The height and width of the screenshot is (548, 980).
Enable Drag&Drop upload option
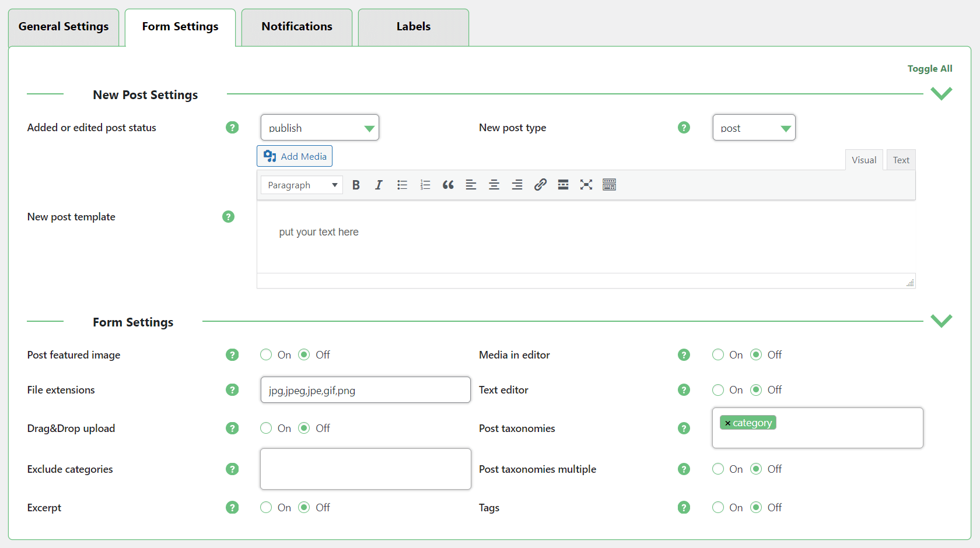266,428
